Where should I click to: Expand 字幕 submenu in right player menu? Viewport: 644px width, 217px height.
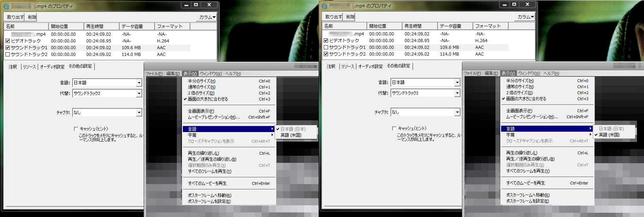tap(547, 135)
